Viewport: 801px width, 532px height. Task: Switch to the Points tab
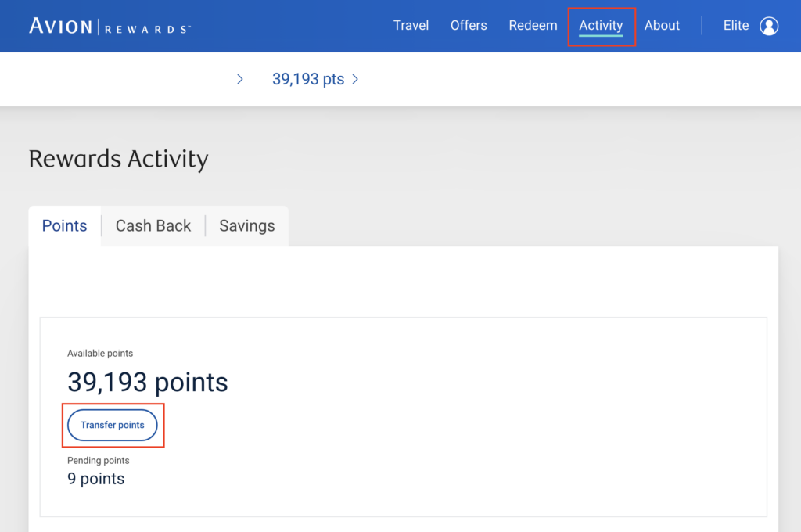click(64, 226)
